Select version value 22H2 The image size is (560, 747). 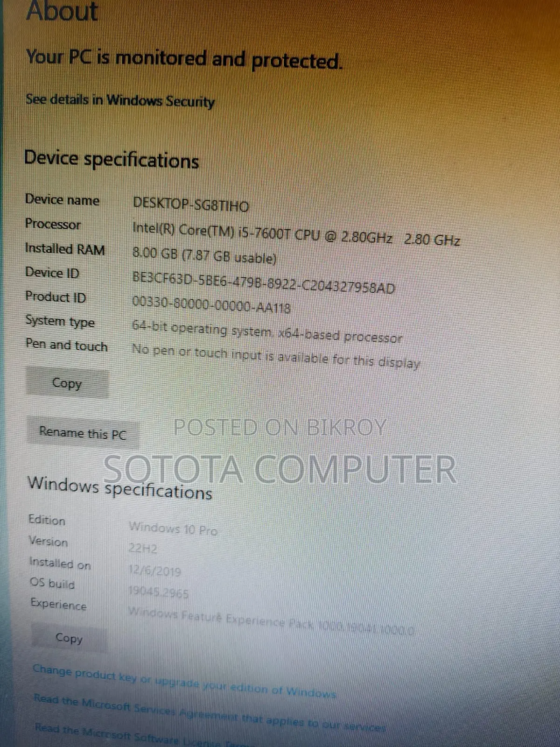click(x=143, y=548)
